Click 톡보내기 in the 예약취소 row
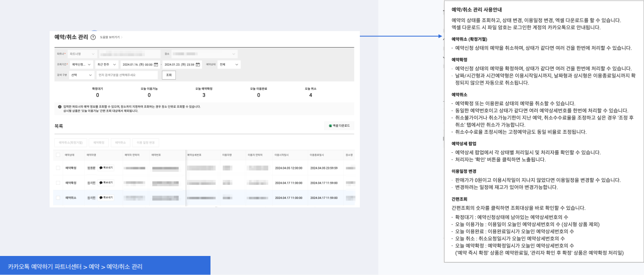 (x=106, y=198)
